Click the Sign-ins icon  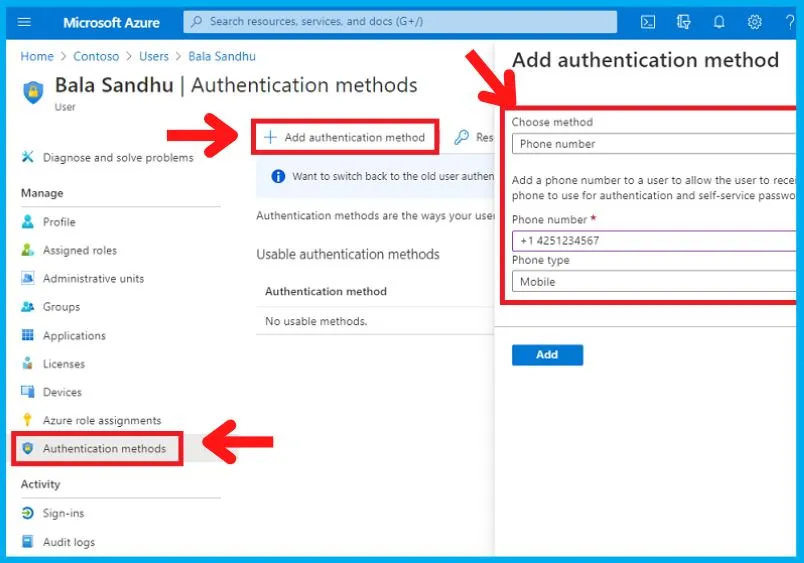tap(28, 513)
